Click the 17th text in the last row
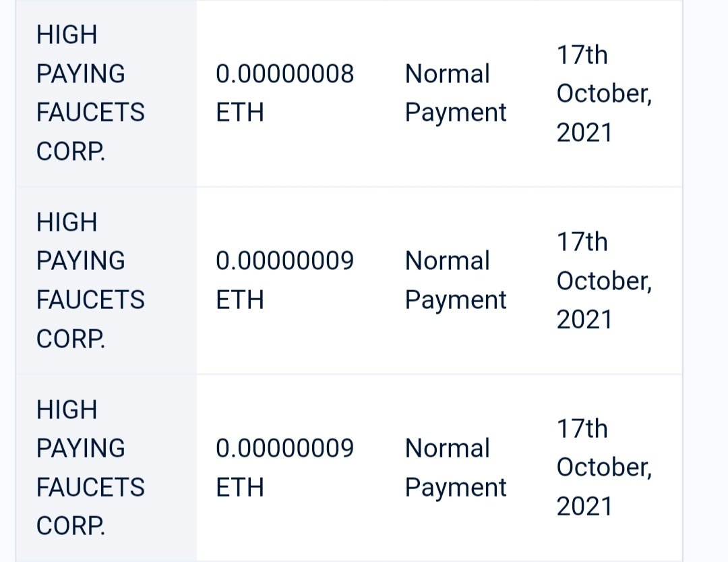Viewport: 728px width, 562px height. tap(582, 429)
